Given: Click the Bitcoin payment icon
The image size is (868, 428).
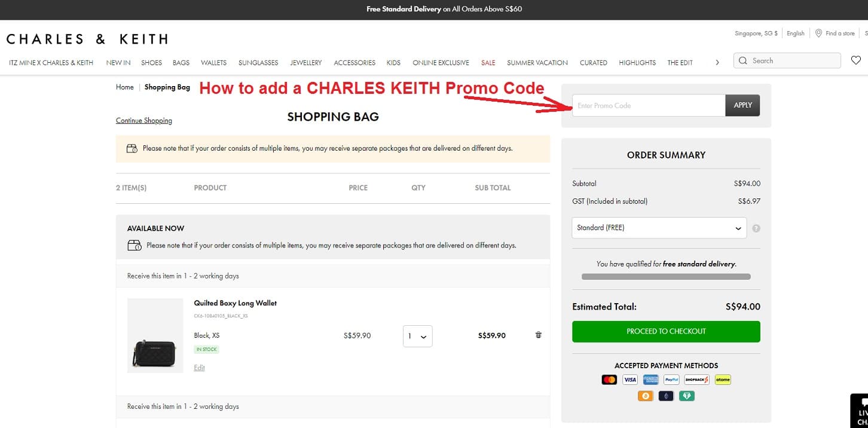Looking at the screenshot, I should [646, 395].
